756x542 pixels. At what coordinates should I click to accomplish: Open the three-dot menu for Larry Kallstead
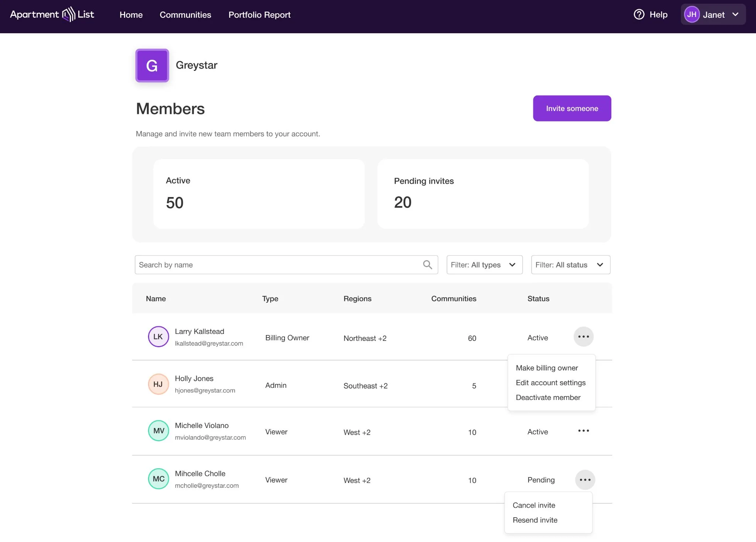[x=583, y=336]
